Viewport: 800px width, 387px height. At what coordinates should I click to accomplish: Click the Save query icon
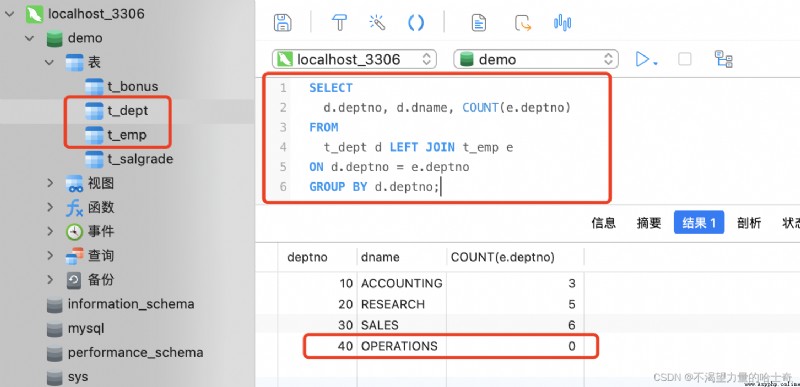(x=283, y=22)
